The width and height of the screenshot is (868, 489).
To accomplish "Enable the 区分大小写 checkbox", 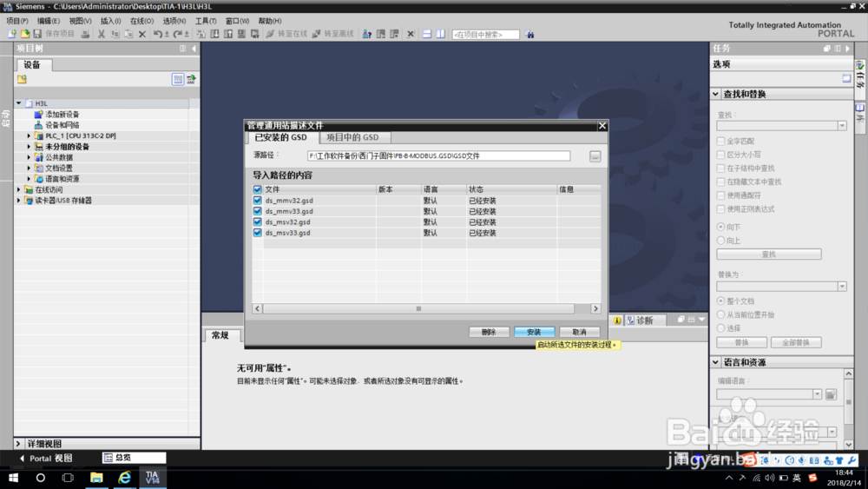I will (x=720, y=155).
